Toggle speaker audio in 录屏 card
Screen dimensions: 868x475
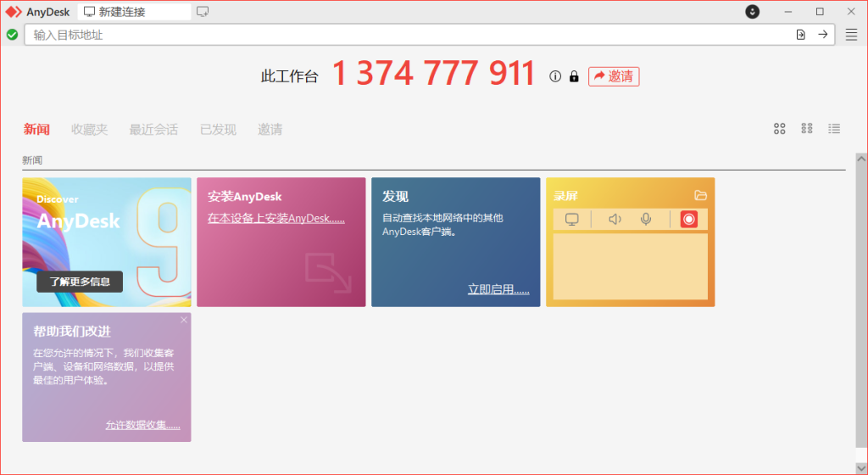pos(615,219)
